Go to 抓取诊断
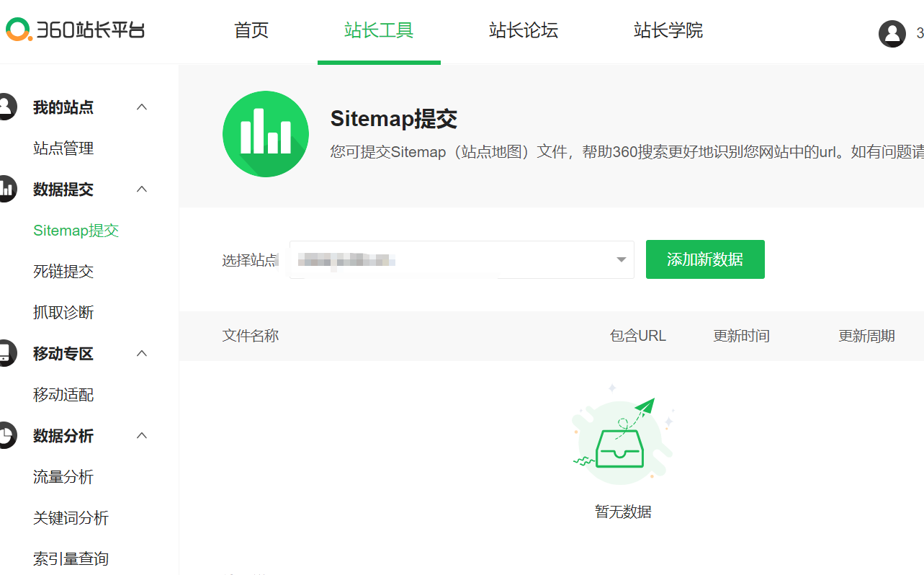The height and width of the screenshot is (575, 924). [63, 312]
